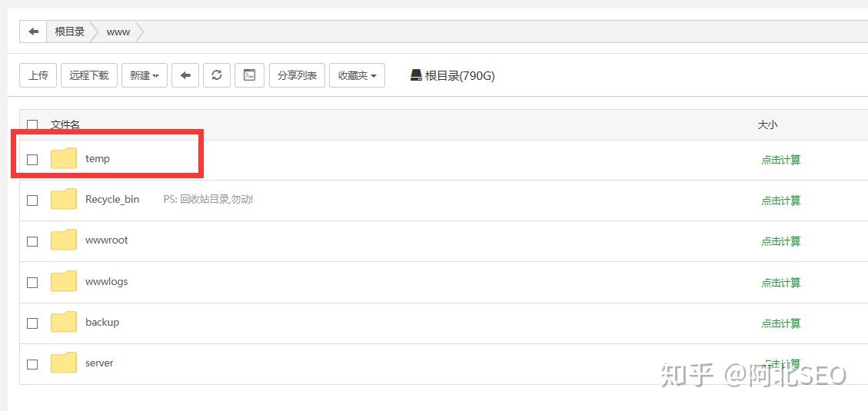Tick the wwwlogs folder checkbox
This screenshot has height=411, width=868.
(x=32, y=283)
